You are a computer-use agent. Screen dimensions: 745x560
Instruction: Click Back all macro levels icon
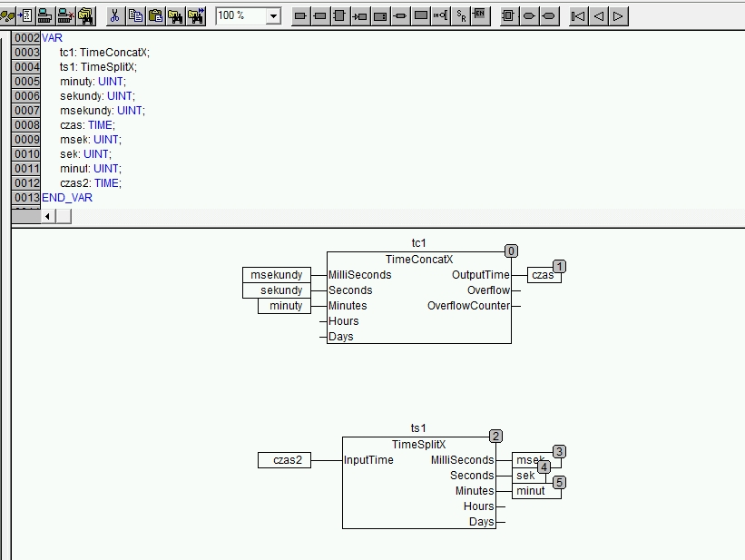coord(578,15)
